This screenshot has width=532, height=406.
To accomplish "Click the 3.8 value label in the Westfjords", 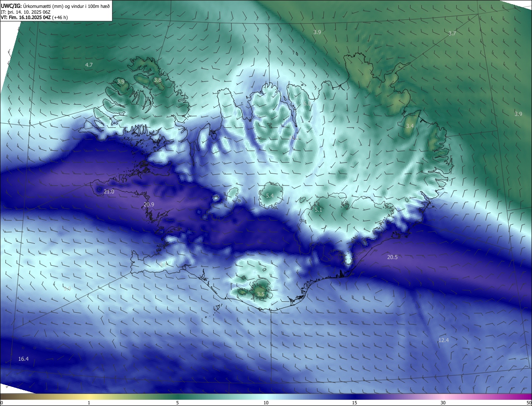I will pyautogui.click(x=158, y=80).
